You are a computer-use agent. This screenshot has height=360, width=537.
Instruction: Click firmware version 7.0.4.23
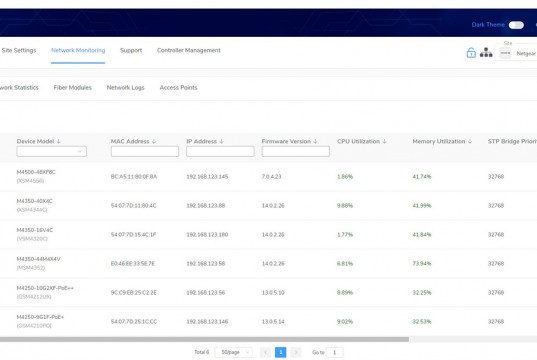click(x=272, y=177)
